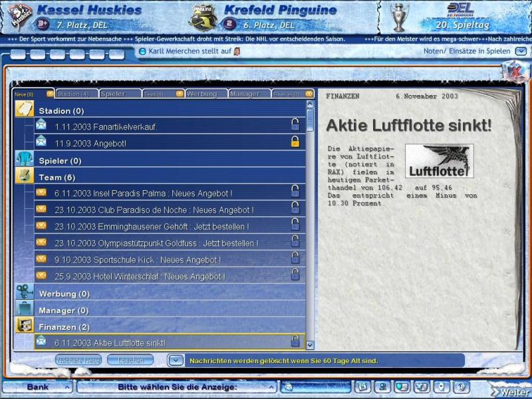Viewport: 532px width, 399px height.
Task: Click the Manager briefcase icon
Action: pos(24,309)
